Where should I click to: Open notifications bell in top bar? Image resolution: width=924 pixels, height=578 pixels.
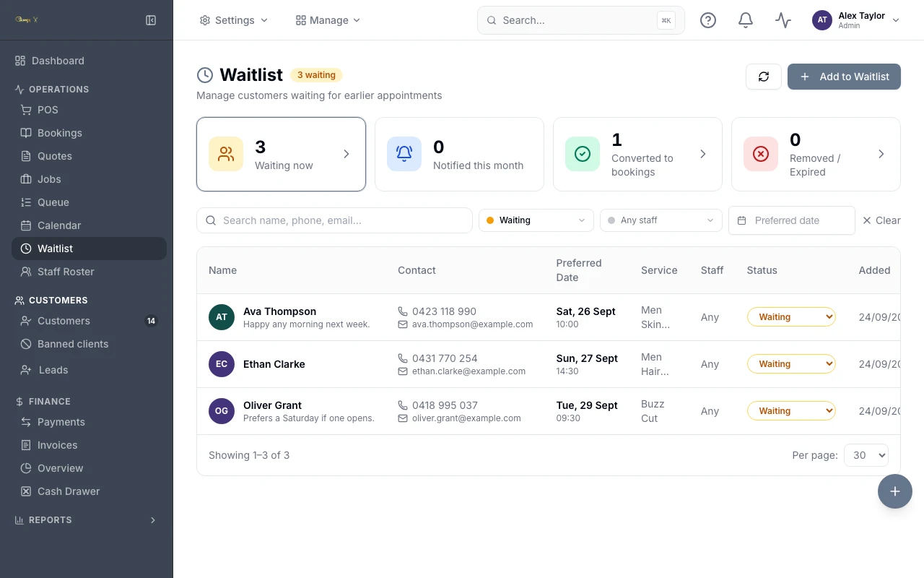coord(746,20)
